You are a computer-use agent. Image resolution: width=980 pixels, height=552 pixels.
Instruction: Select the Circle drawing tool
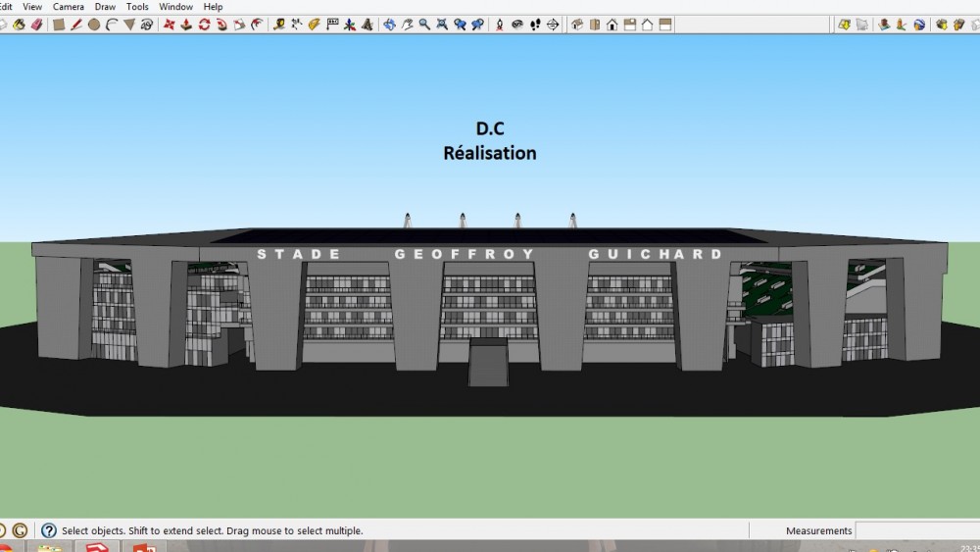[x=94, y=25]
